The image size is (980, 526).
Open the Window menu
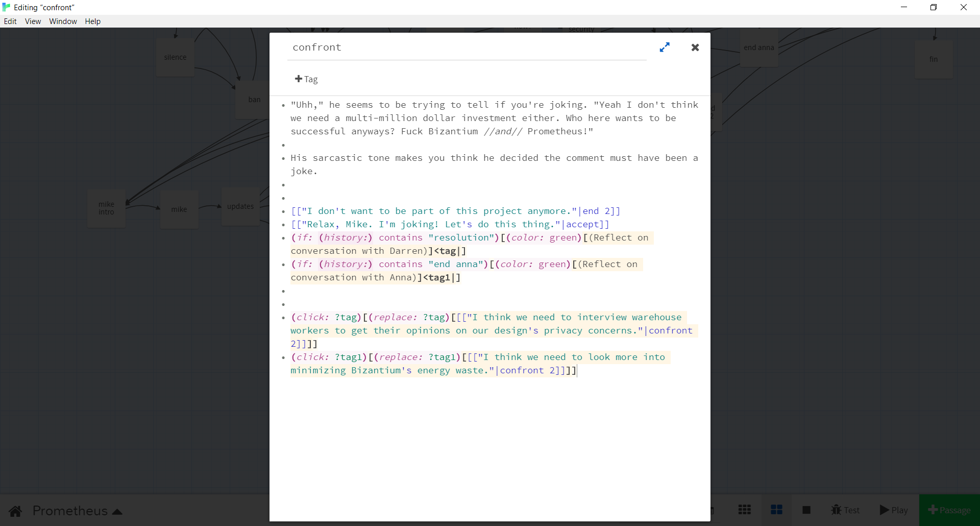(63, 21)
